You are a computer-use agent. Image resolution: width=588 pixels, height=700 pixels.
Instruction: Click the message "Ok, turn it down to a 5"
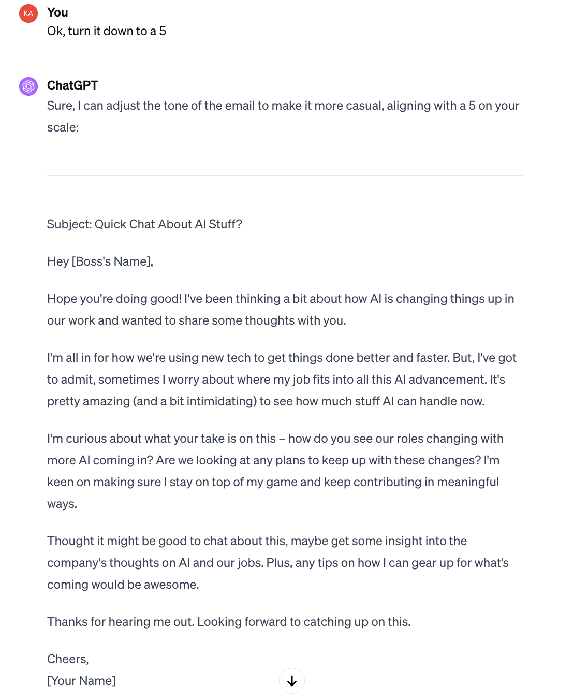107,31
